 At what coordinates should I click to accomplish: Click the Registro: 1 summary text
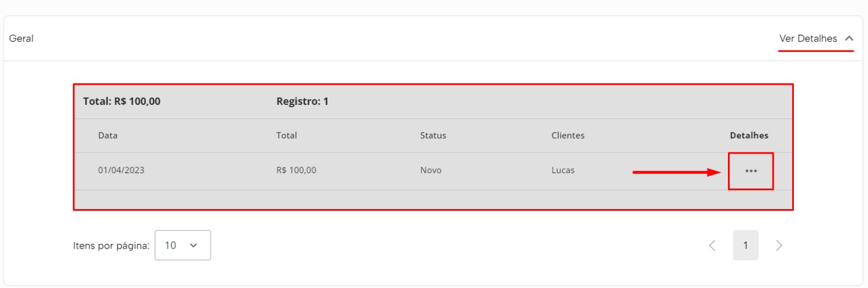[x=302, y=101]
